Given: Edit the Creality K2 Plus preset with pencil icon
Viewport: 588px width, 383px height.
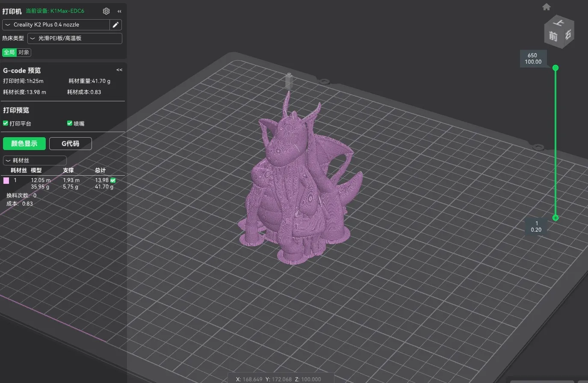Looking at the screenshot, I should pos(115,25).
